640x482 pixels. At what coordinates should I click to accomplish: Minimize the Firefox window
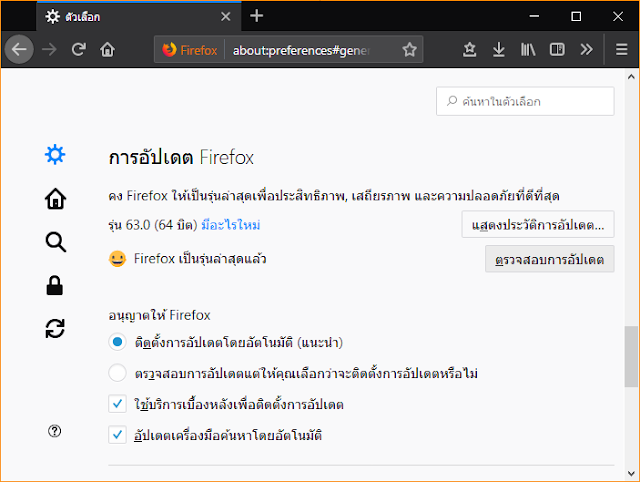pos(534,16)
